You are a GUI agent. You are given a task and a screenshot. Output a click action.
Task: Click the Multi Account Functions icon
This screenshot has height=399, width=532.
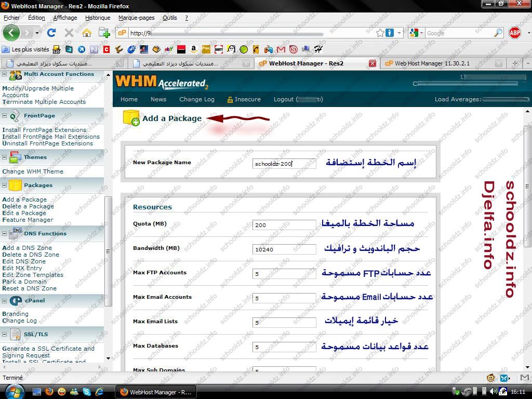coord(15,75)
